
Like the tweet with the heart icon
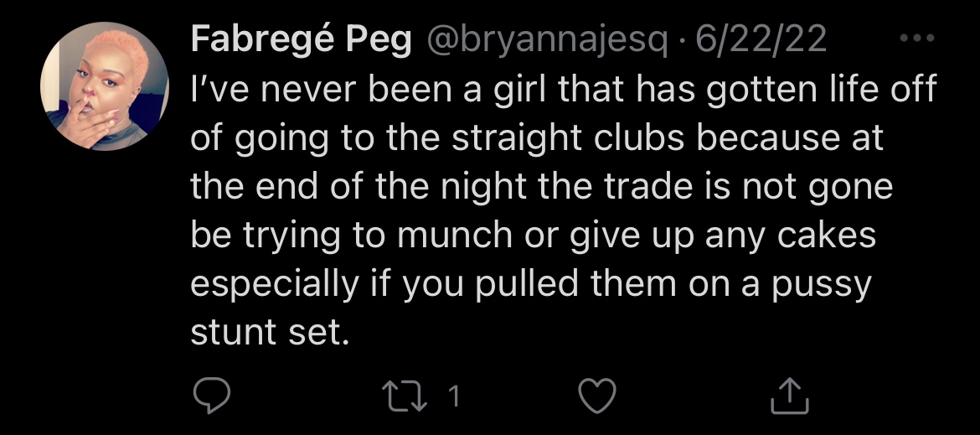(597, 396)
